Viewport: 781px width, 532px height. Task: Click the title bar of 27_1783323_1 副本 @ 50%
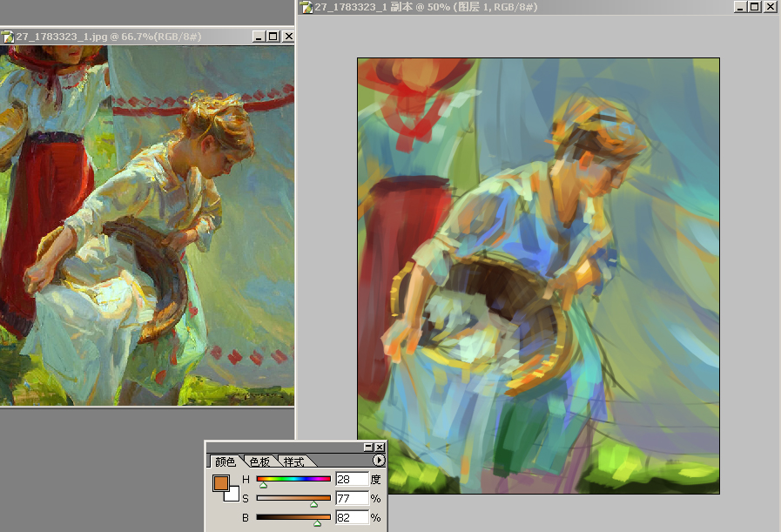coord(539,7)
